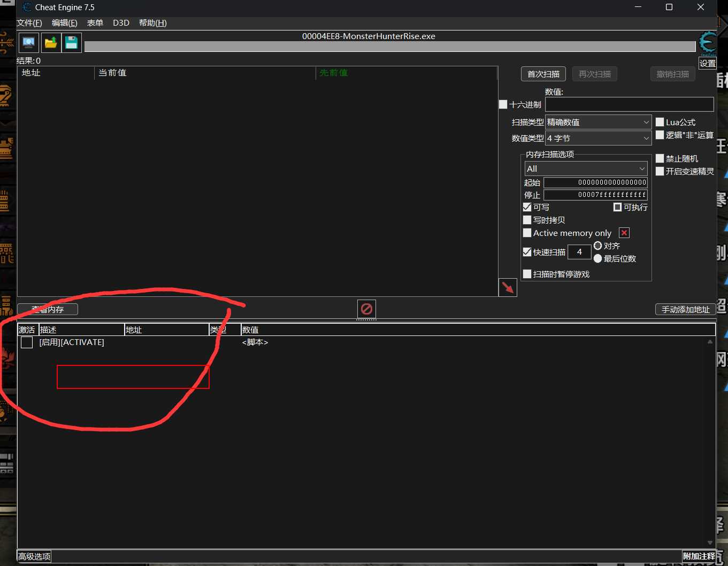This screenshot has width=728, height=566.
Task: Open the 编辑(E) menu
Action: (65, 23)
